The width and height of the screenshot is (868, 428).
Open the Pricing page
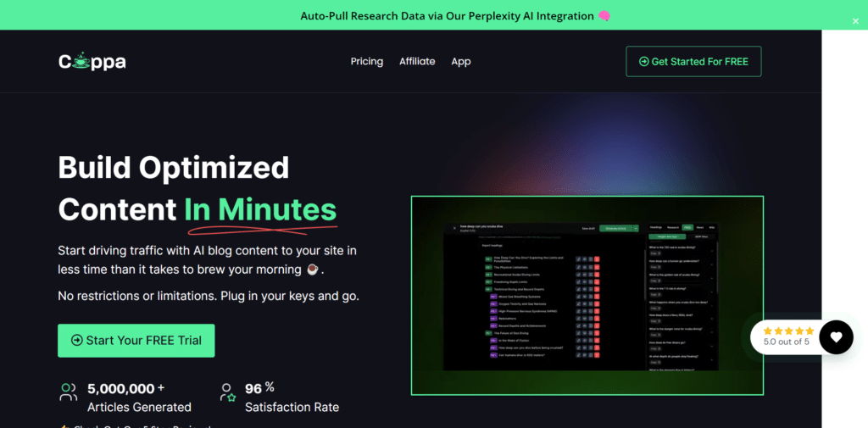[x=367, y=61]
